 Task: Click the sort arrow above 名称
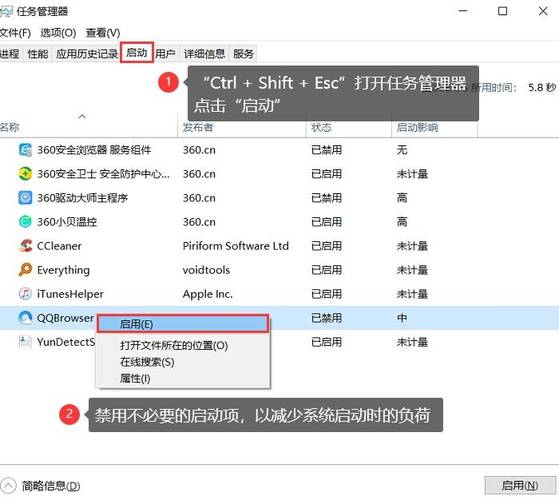click(x=82, y=116)
